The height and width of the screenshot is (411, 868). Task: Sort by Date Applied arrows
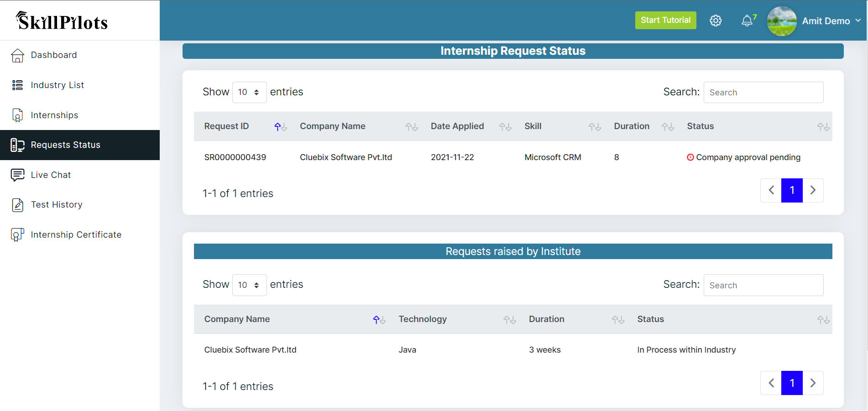pyautogui.click(x=505, y=127)
